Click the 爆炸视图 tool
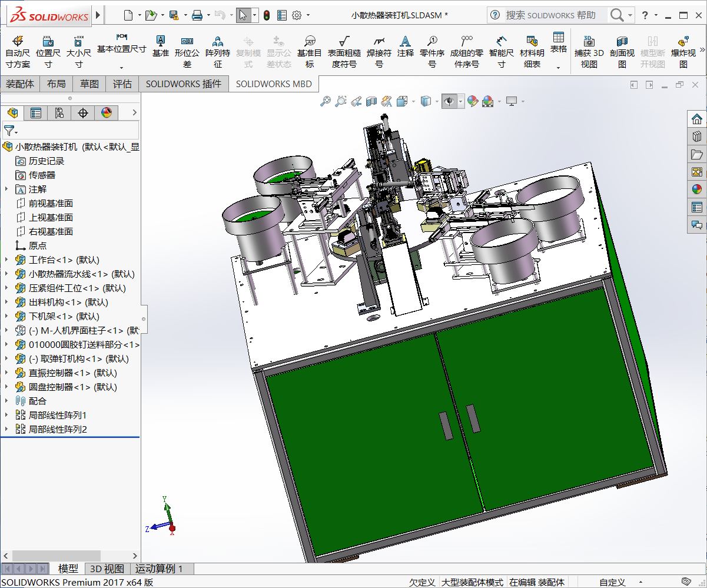 (x=683, y=51)
